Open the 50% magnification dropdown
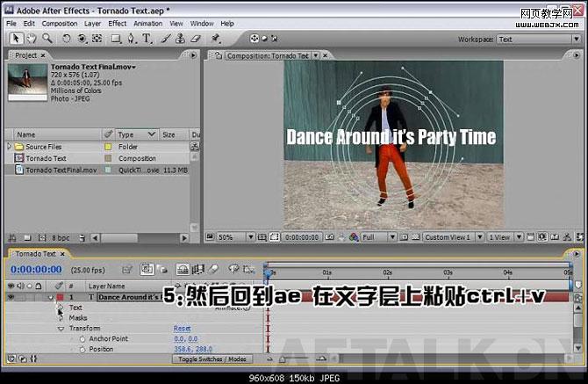Image resolution: width=588 pixels, height=384 pixels. 235,237
